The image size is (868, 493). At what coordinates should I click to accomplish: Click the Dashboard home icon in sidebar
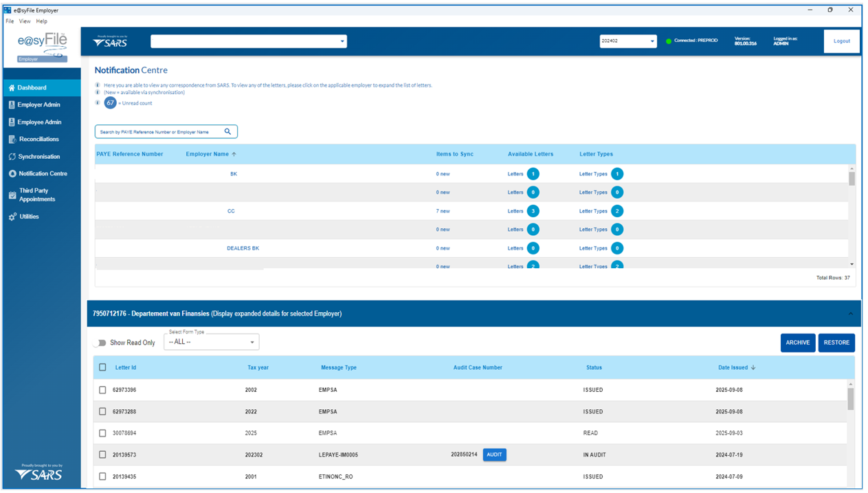12,88
